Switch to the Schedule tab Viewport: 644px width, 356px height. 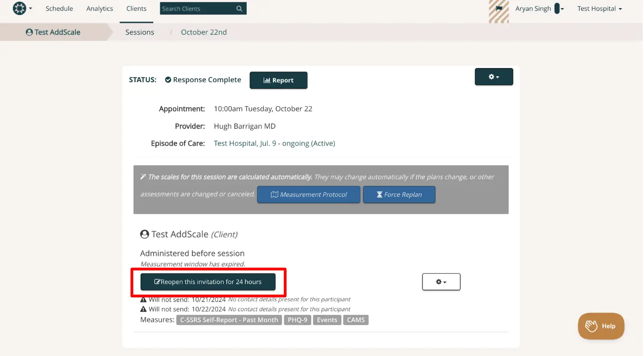point(59,8)
